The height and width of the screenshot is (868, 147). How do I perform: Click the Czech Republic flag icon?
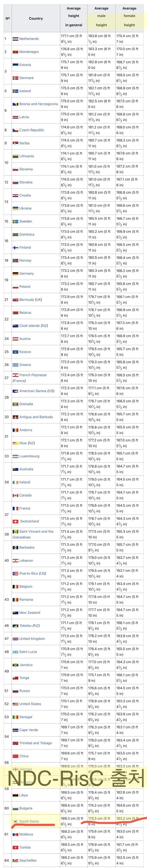point(15,130)
